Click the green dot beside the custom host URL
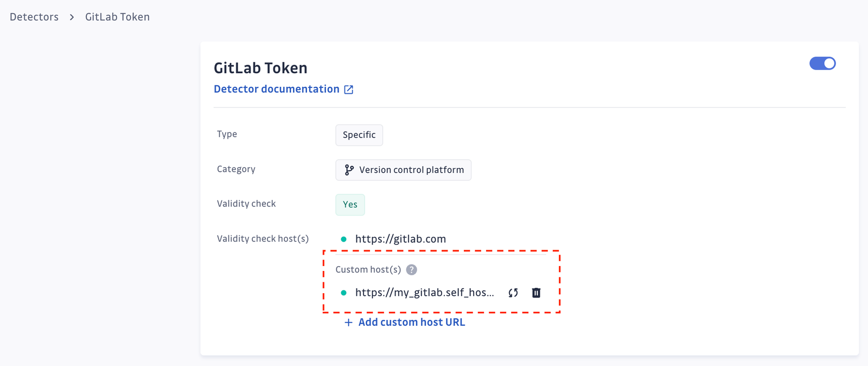 [x=344, y=293]
